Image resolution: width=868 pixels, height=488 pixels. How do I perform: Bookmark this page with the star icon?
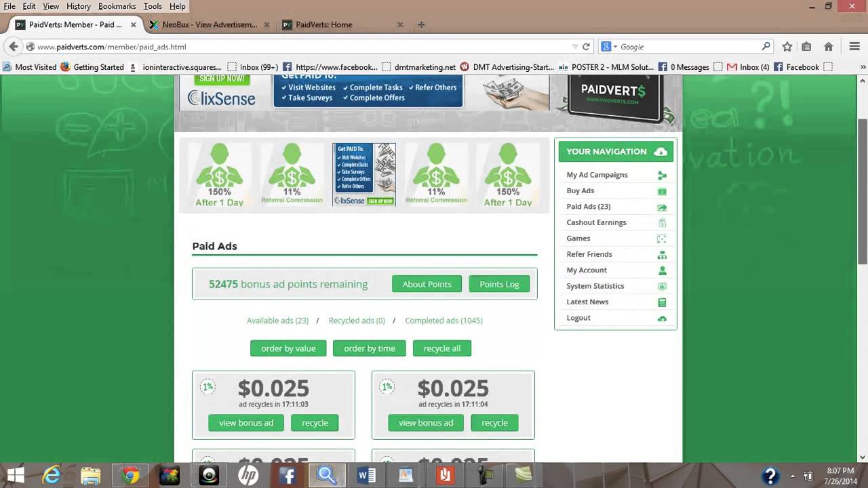pos(787,47)
